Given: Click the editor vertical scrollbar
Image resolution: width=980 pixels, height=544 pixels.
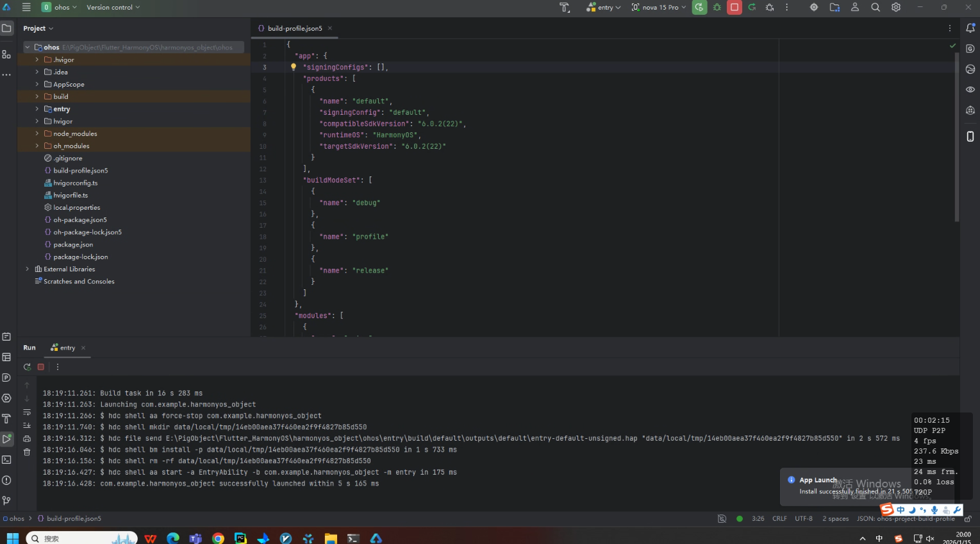Looking at the screenshot, I should click(x=957, y=137).
